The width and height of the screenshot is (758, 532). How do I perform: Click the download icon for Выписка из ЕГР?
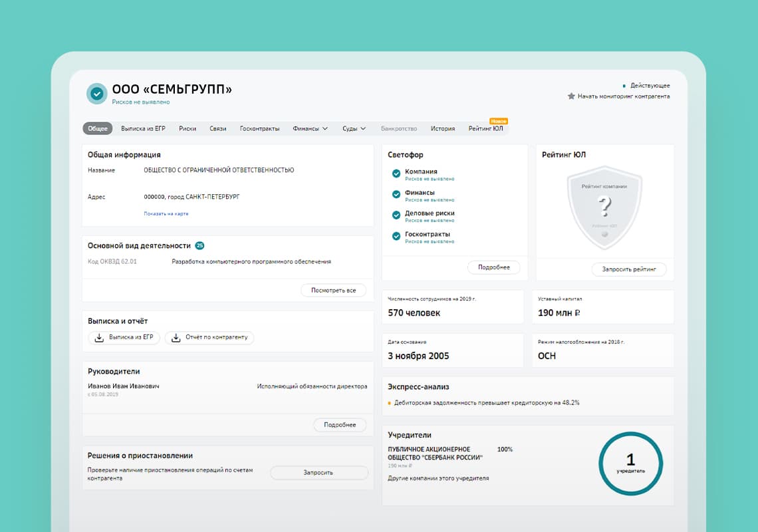(x=99, y=338)
